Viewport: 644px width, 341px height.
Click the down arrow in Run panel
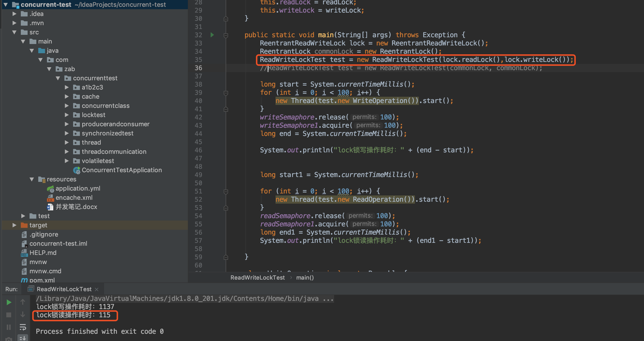(x=23, y=315)
